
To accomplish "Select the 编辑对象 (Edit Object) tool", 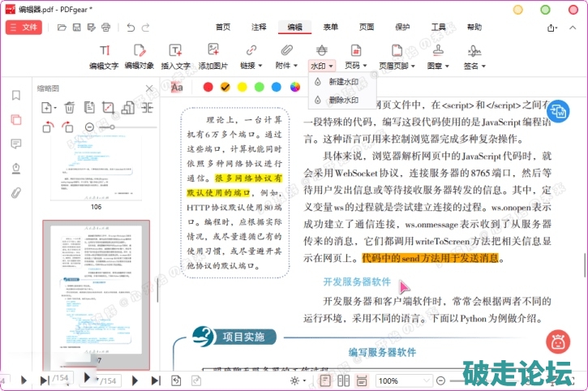I will pyautogui.click(x=139, y=55).
